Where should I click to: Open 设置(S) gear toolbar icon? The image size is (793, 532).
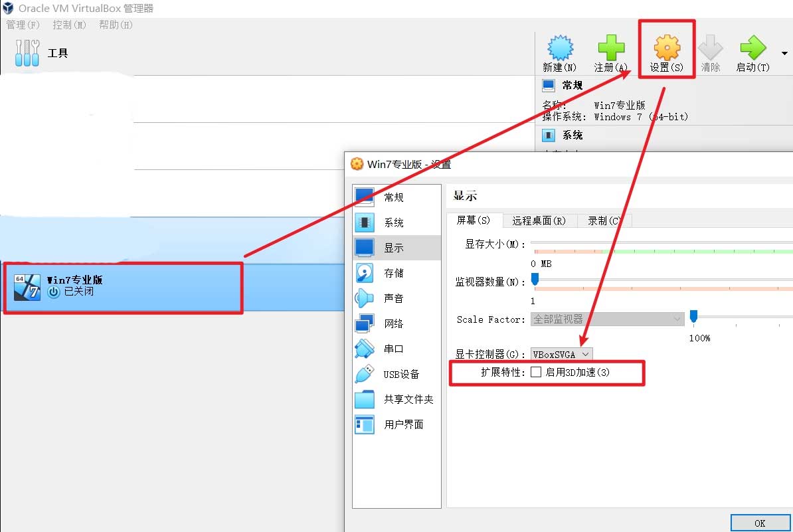pyautogui.click(x=667, y=48)
